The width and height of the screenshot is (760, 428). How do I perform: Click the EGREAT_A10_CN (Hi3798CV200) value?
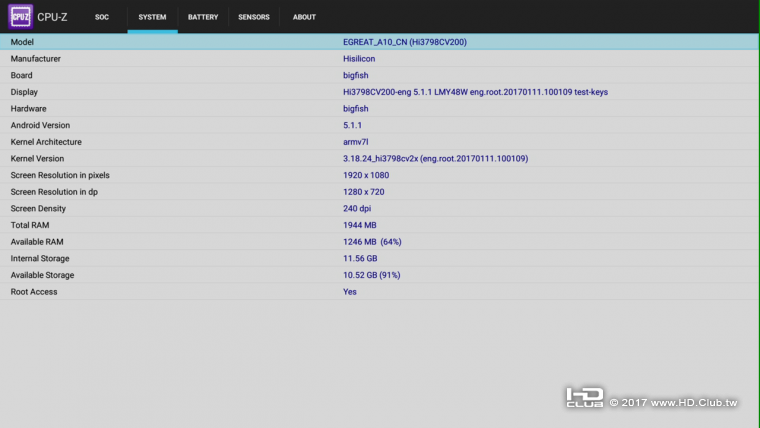(405, 42)
